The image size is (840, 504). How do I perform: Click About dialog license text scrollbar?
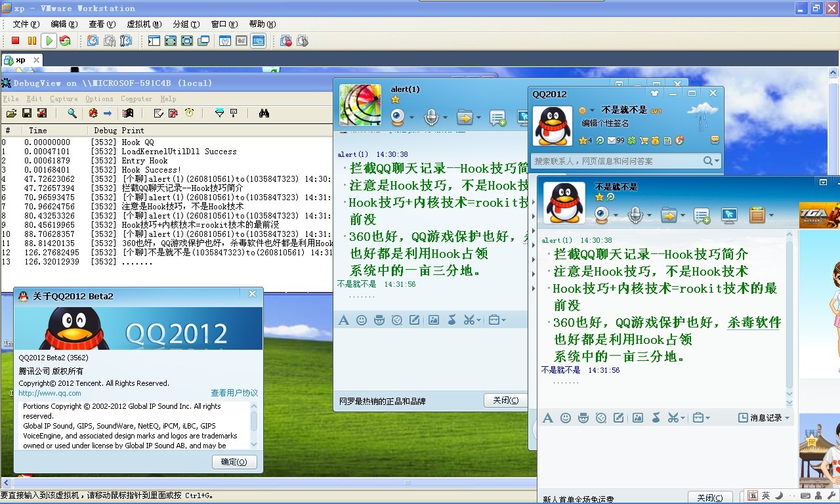tap(254, 425)
